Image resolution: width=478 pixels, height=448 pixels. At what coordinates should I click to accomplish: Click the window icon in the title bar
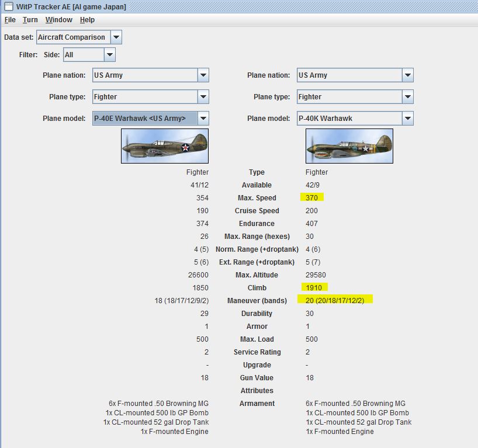coord(9,6)
